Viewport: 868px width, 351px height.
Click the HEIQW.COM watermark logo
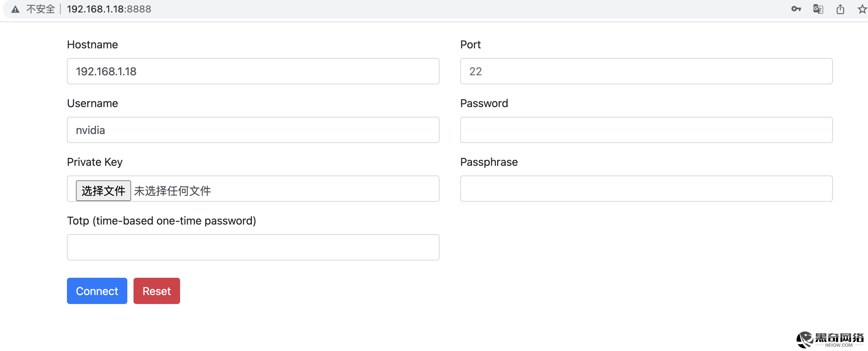click(830, 339)
